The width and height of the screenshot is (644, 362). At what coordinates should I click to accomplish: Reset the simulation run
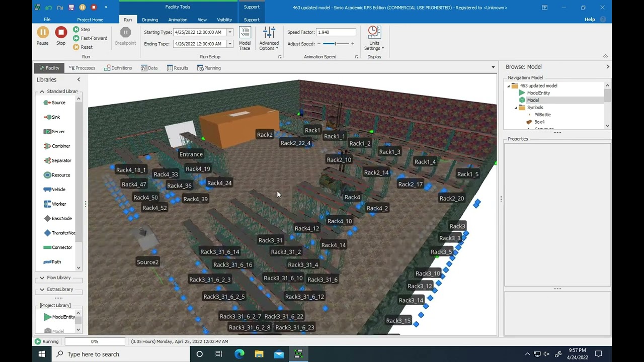(83, 47)
